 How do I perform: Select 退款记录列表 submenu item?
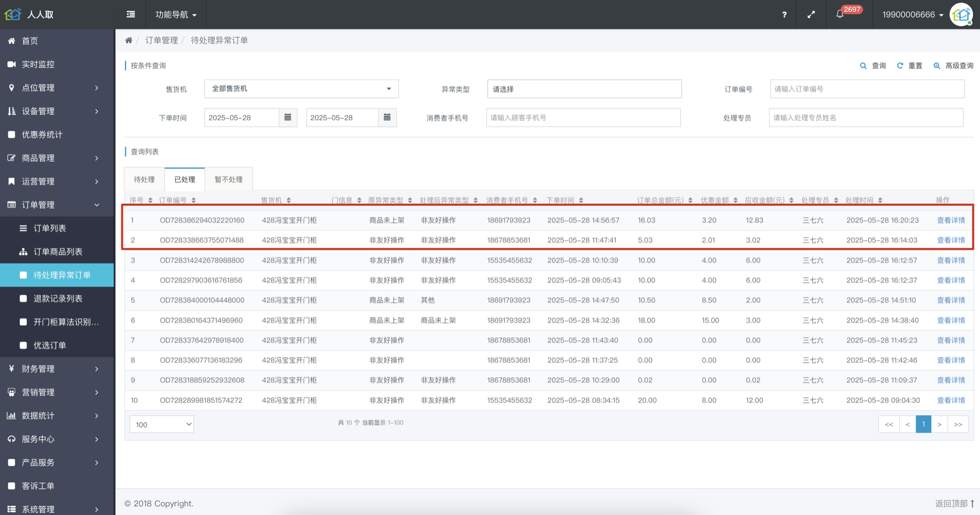tap(57, 298)
